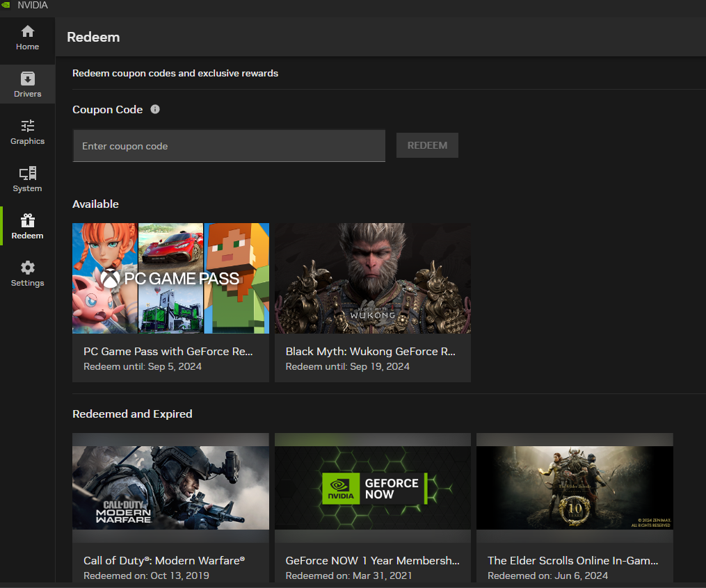Select the Redeem gift icon

click(27, 220)
